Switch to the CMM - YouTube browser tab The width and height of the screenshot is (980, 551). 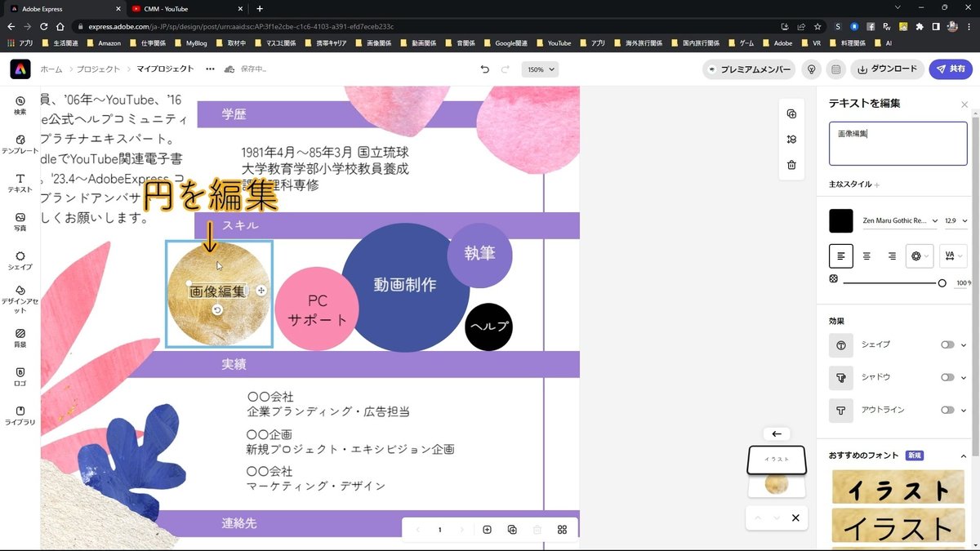(x=186, y=8)
